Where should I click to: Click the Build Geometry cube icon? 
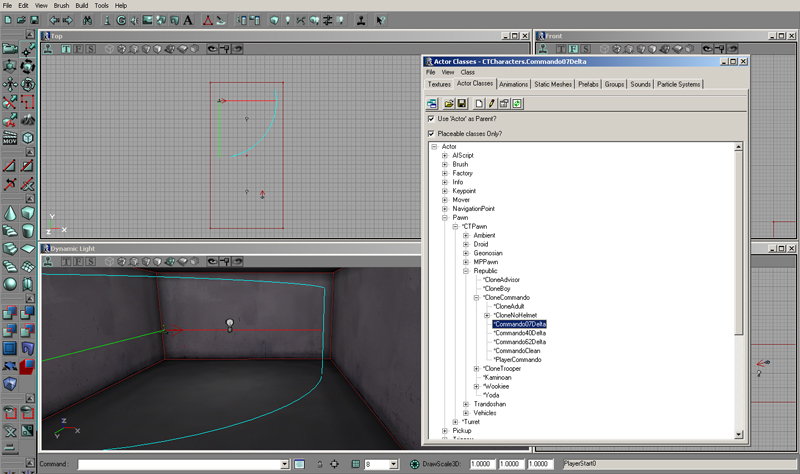(274, 20)
